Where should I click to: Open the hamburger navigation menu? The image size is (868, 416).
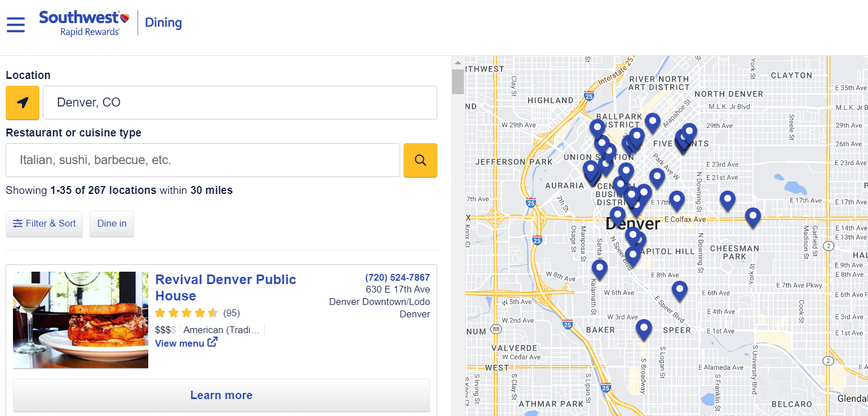pos(15,24)
